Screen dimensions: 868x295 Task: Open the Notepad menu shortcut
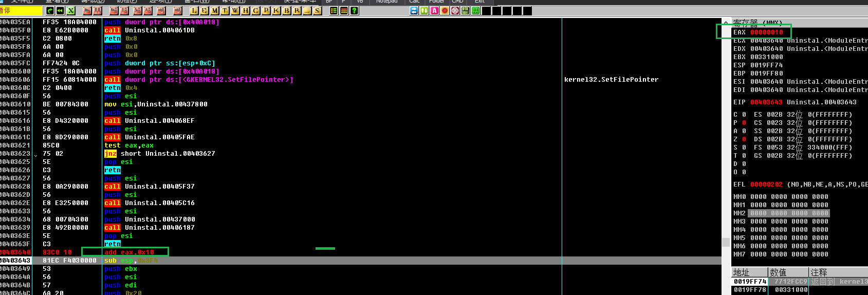[386, 2]
